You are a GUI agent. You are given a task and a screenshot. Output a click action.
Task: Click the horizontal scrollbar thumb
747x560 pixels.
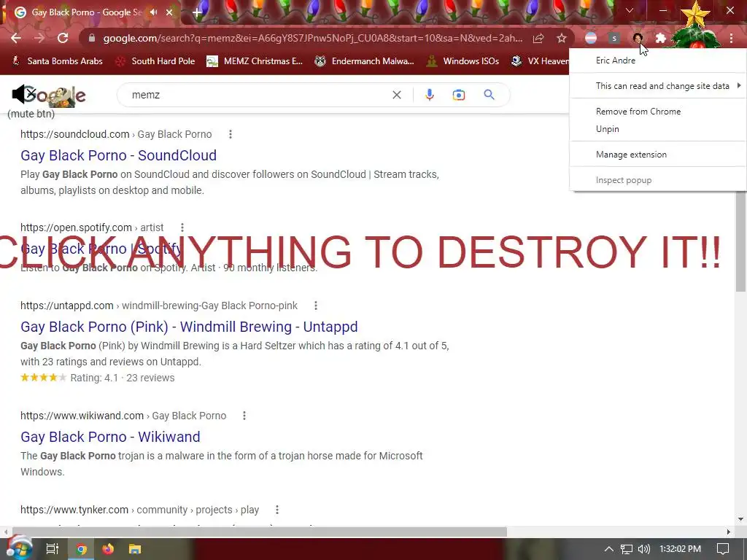260,532
